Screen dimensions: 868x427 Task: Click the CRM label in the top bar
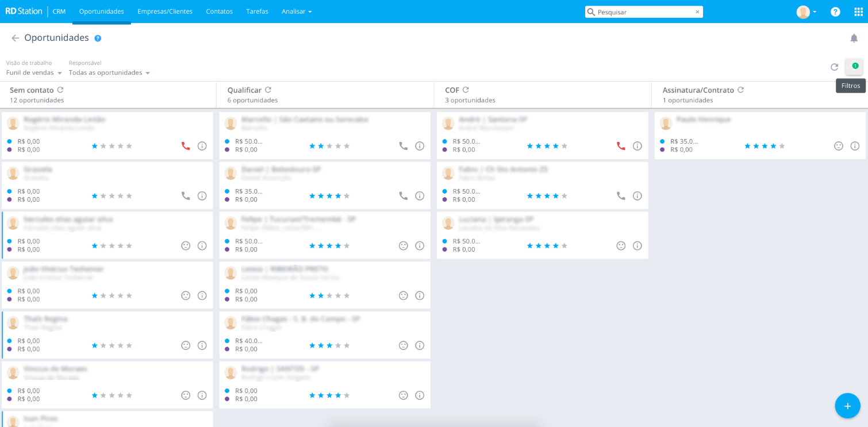59,11
